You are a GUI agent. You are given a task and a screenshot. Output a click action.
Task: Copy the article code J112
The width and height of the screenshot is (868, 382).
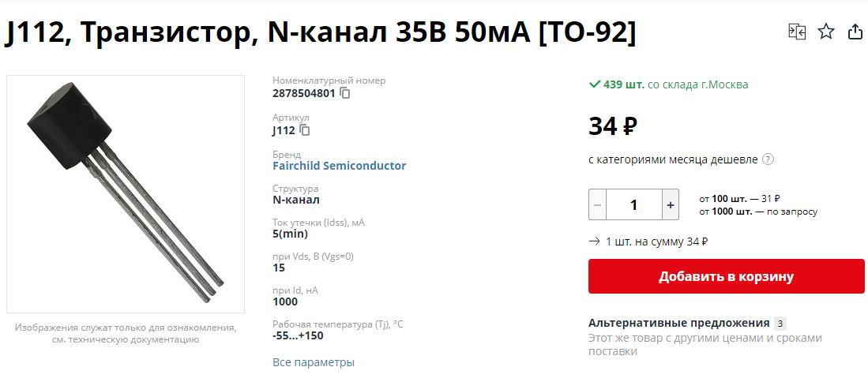click(305, 130)
